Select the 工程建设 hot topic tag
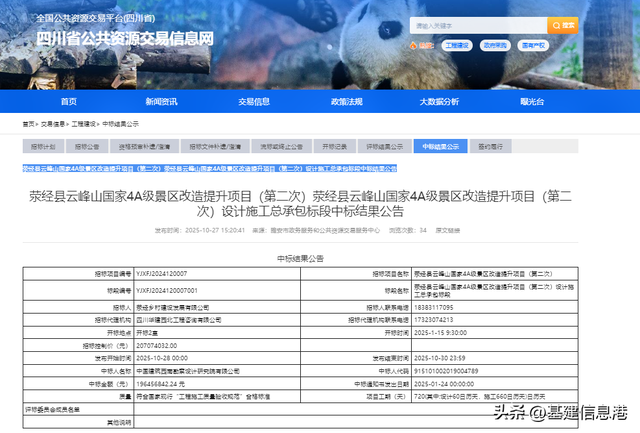The width and height of the screenshot is (640, 433). [457, 45]
